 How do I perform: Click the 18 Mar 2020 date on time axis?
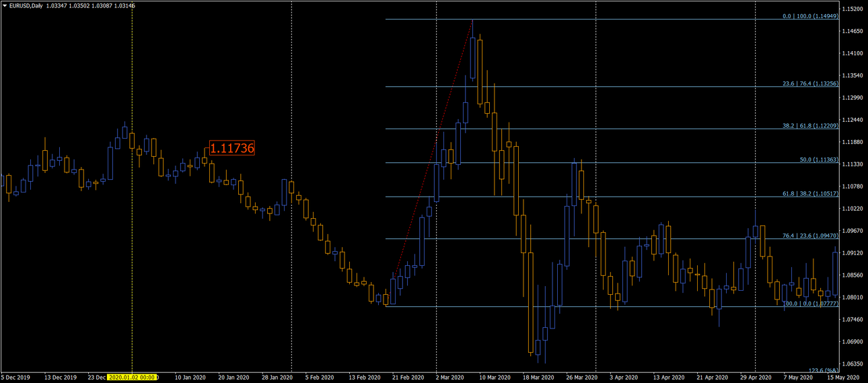(x=538, y=378)
